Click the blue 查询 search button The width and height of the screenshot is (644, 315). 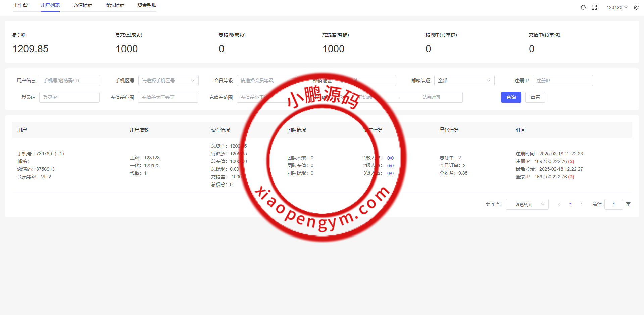(x=511, y=97)
